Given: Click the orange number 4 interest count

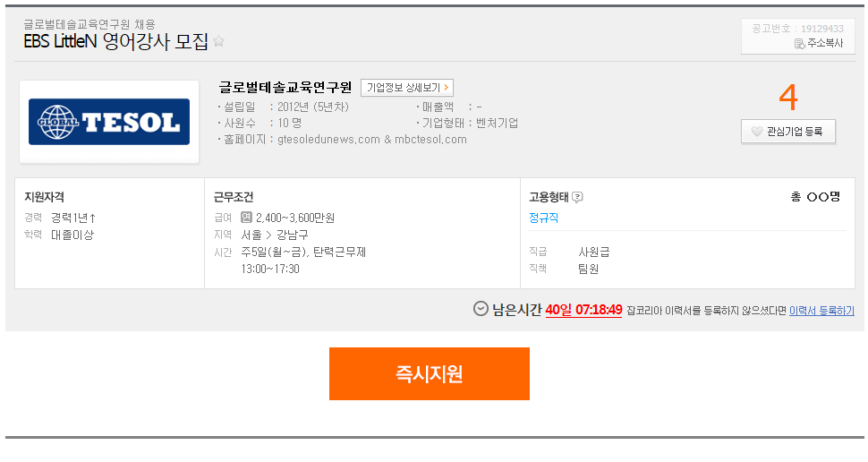Looking at the screenshot, I should coord(788,97).
